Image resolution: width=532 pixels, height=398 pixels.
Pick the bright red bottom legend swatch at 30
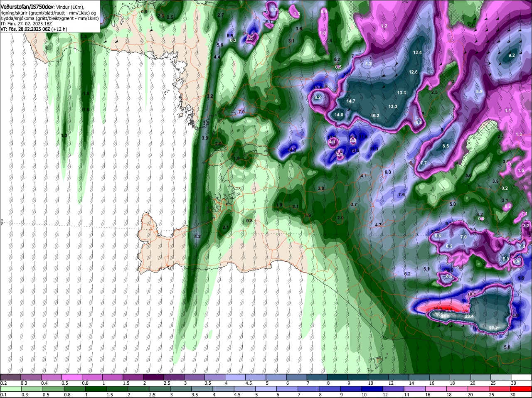(x=521, y=389)
